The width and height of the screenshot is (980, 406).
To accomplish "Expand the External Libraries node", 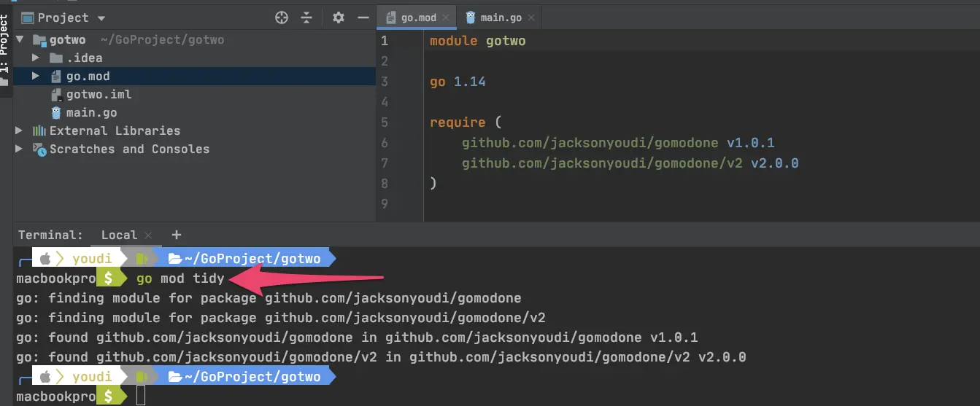I will pos(20,130).
